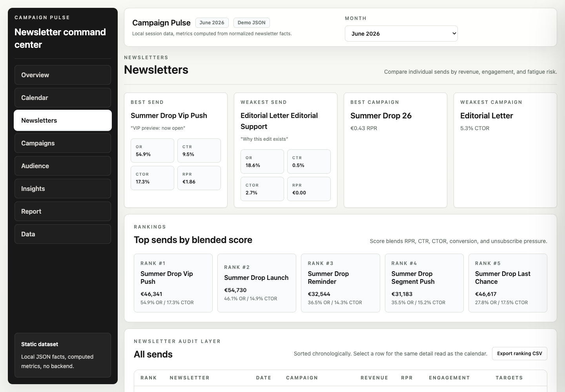This screenshot has height=392, width=565.
Task: Click the €54,730 revenue figure
Action: coord(235,290)
